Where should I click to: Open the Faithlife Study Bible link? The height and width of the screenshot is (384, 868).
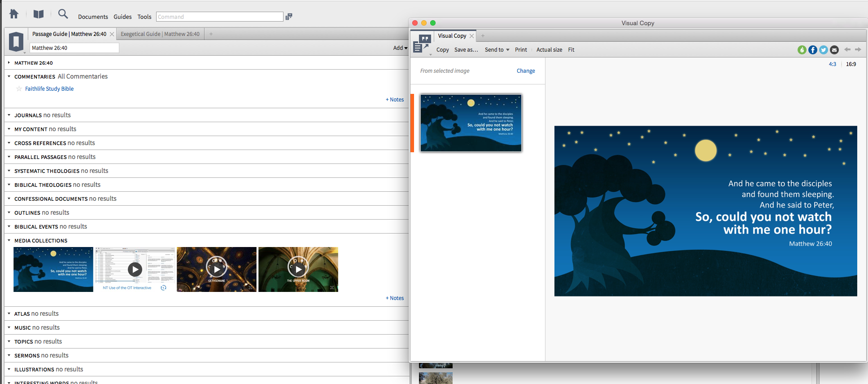(x=49, y=89)
